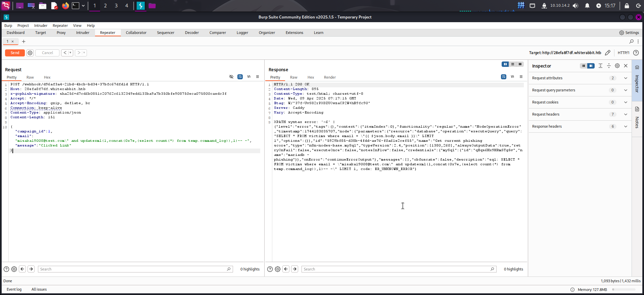644x295 pixels.
Task: Toggle show \n newlines in Request
Action: click(249, 77)
